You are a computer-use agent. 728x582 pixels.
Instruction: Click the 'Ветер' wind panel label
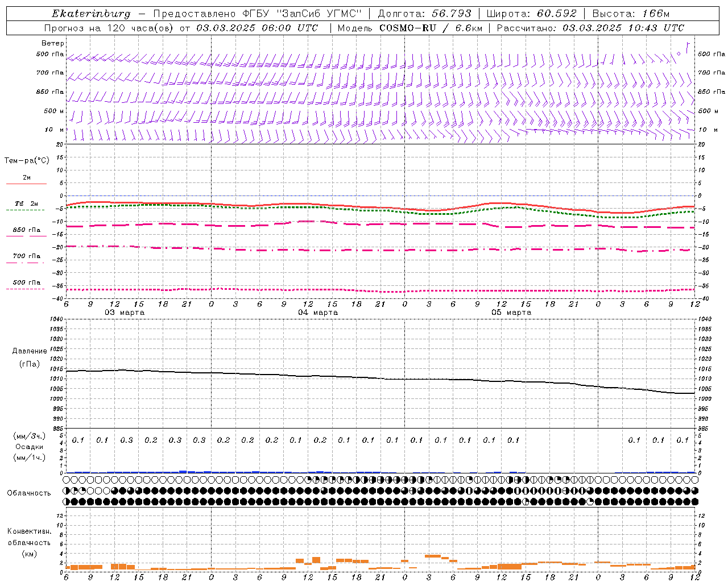tap(53, 43)
